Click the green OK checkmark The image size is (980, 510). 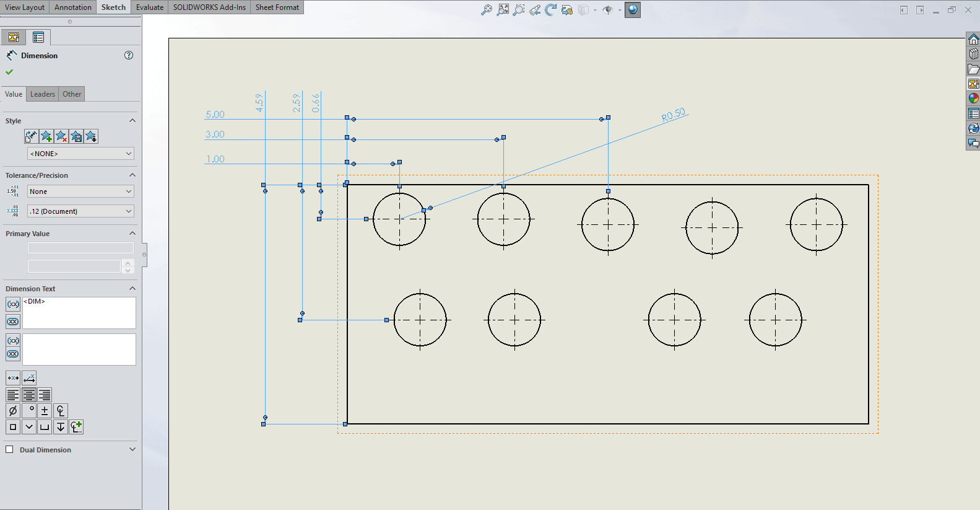point(9,72)
